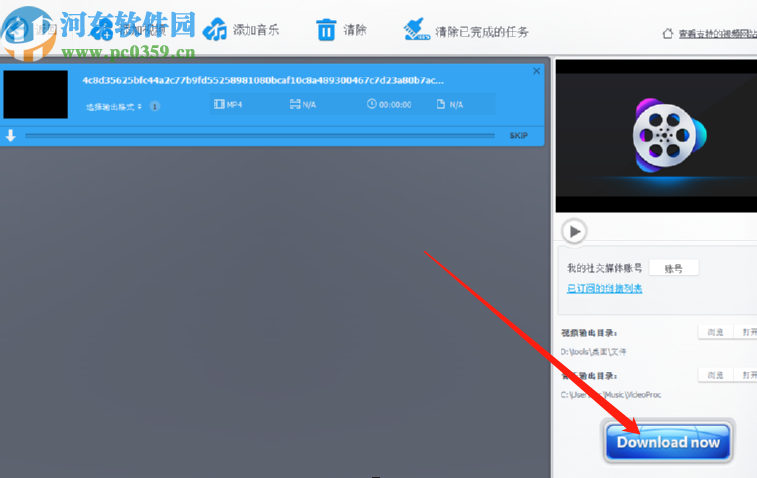
Task: Click the Add Video (添加视频) toolbar button
Action: click(129, 30)
